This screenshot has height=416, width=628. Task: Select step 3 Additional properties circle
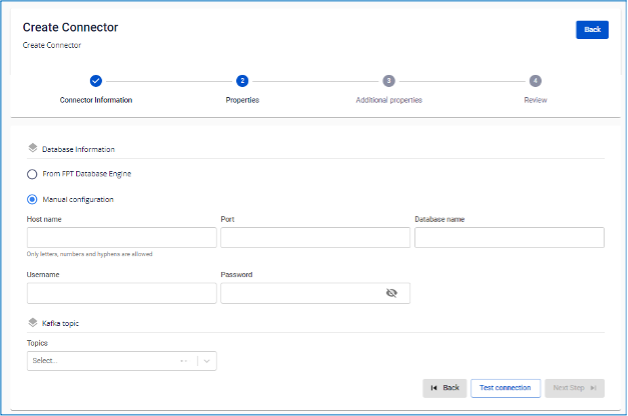pyautogui.click(x=388, y=81)
